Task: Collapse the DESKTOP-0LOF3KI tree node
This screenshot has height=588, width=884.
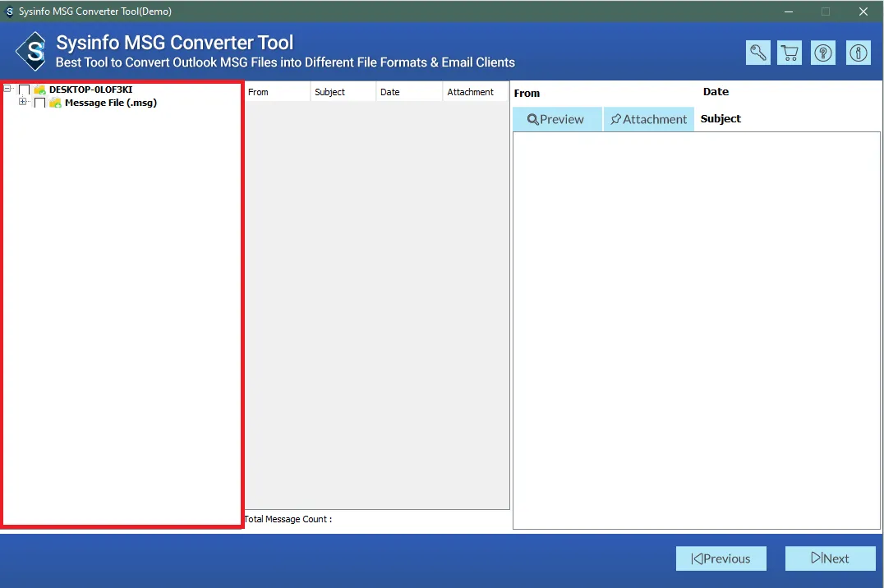Action: click(7, 89)
